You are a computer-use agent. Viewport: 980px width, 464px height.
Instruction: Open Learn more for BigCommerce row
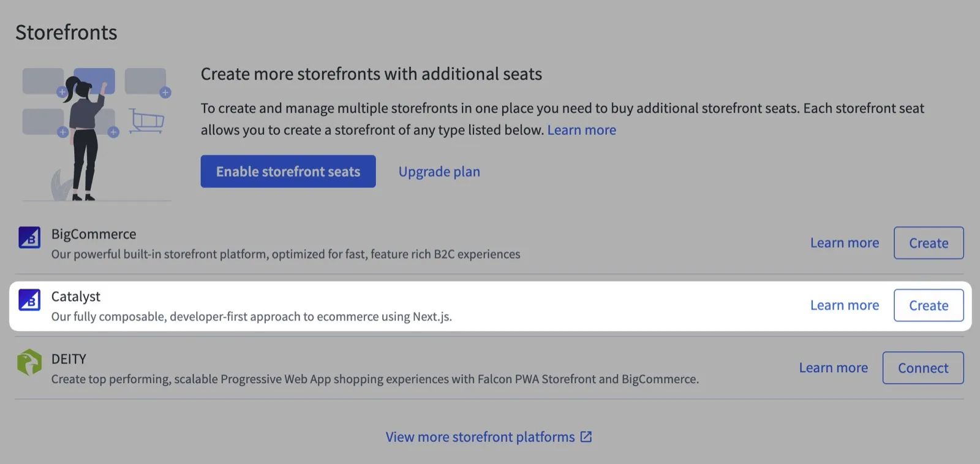[x=845, y=243]
